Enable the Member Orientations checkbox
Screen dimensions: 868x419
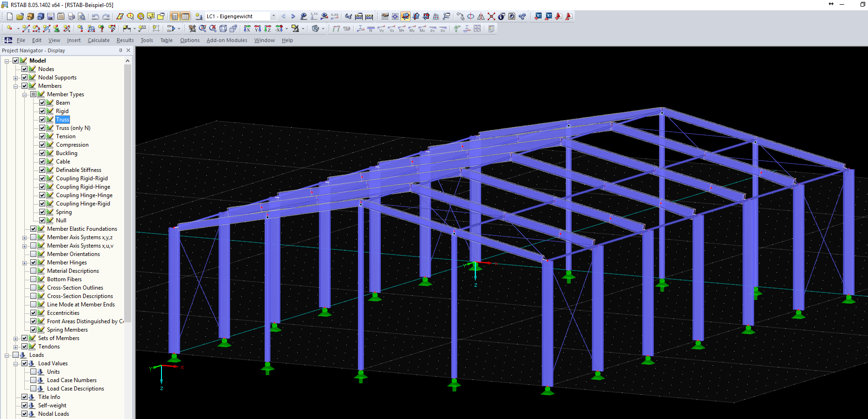pos(34,254)
